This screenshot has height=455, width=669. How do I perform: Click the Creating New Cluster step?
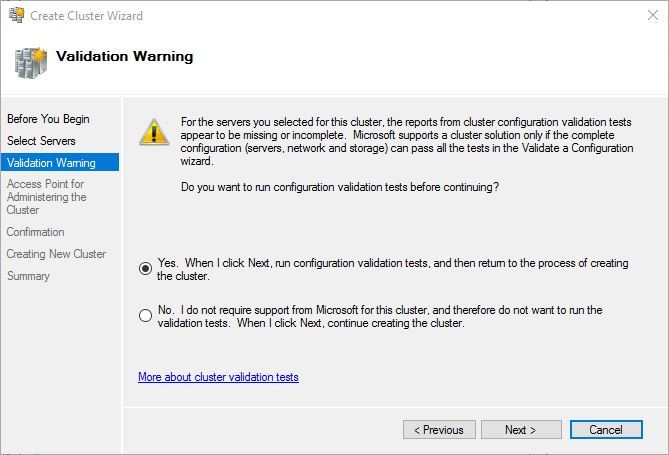pyautogui.click(x=56, y=254)
